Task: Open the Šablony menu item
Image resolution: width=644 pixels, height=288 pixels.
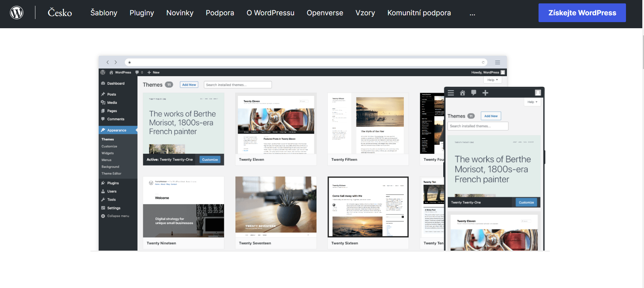Action: pos(104,13)
